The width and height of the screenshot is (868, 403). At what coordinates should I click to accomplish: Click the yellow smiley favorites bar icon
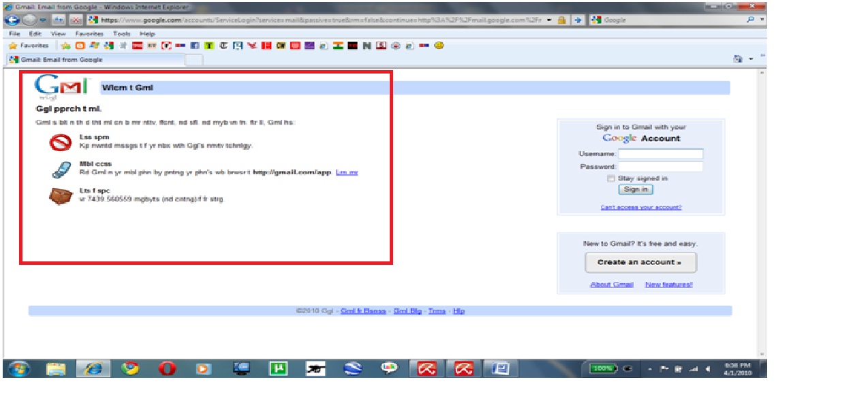pyautogui.click(x=439, y=46)
